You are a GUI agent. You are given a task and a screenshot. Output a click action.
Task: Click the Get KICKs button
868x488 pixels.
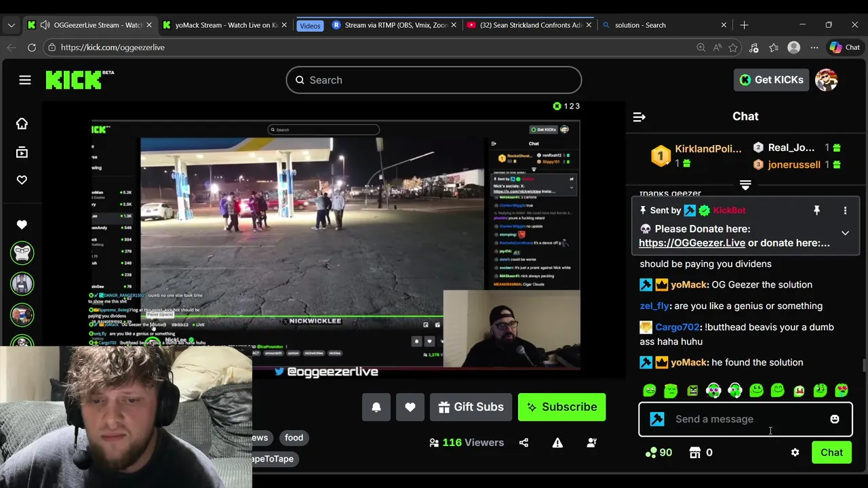(771, 80)
